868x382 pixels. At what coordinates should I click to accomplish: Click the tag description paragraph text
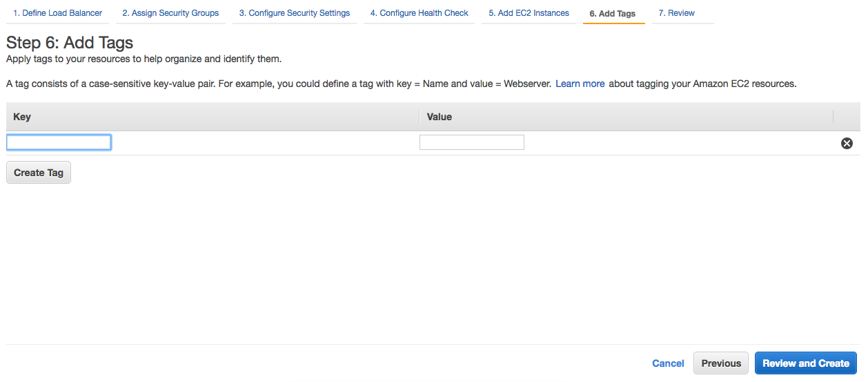pyautogui.click(x=276, y=84)
